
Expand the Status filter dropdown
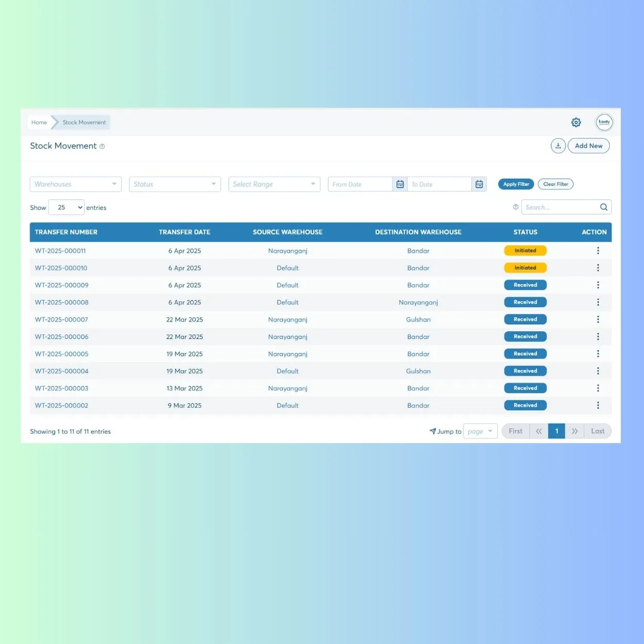[x=175, y=184]
